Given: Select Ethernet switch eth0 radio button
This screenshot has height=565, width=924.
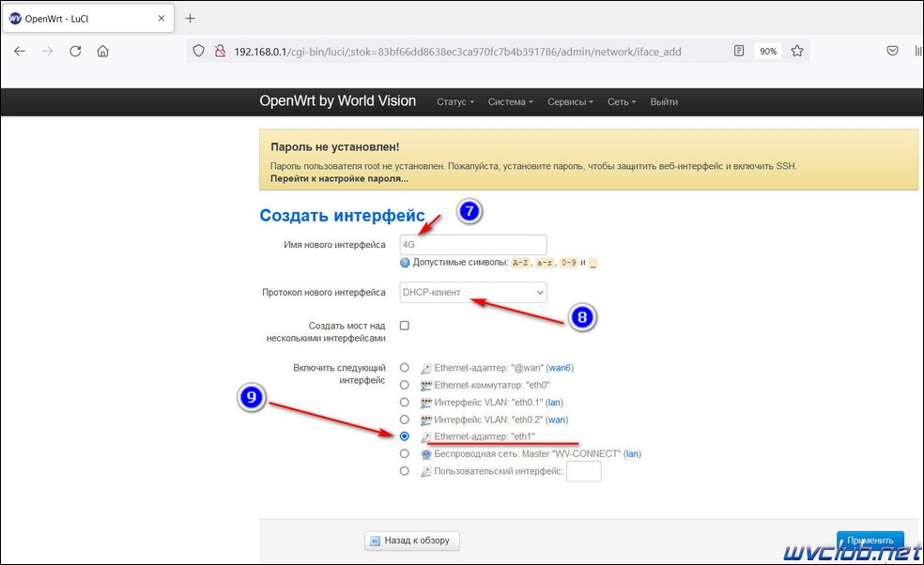Looking at the screenshot, I should (404, 385).
